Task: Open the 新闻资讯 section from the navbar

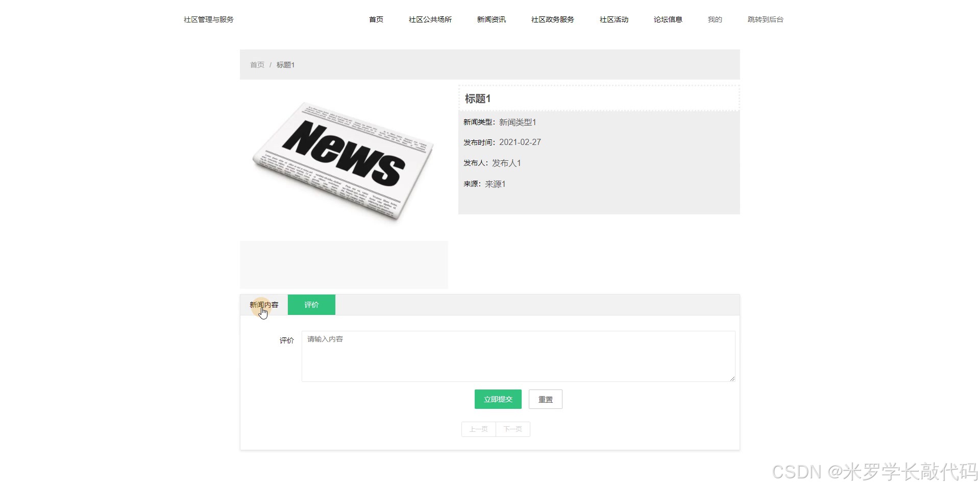Action: pyautogui.click(x=491, y=19)
